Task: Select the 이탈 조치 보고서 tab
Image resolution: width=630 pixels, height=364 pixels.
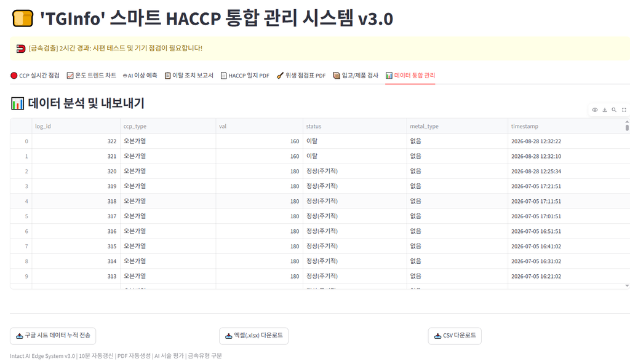Action: click(189, 76)
